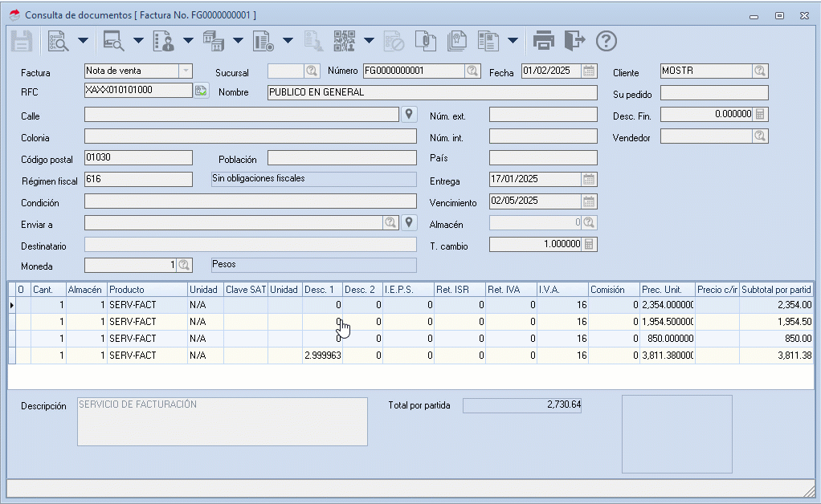
Task: Expand the arrow beside QR code icon
Action: 370,41
